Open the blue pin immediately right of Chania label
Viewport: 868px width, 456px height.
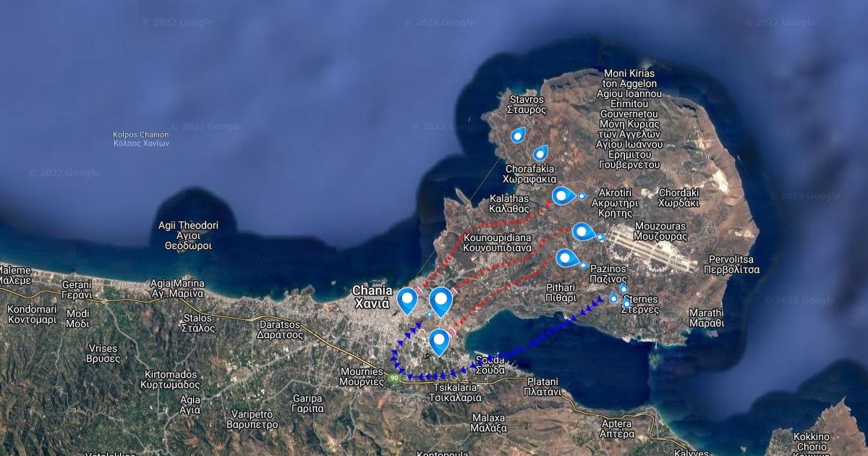coord(408,300)
